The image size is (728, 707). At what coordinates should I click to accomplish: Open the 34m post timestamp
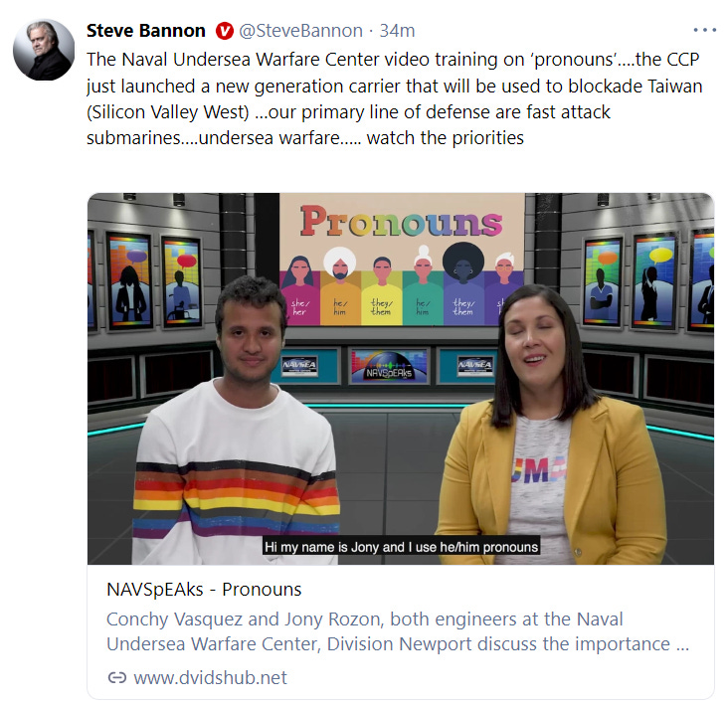pos(397,31)
